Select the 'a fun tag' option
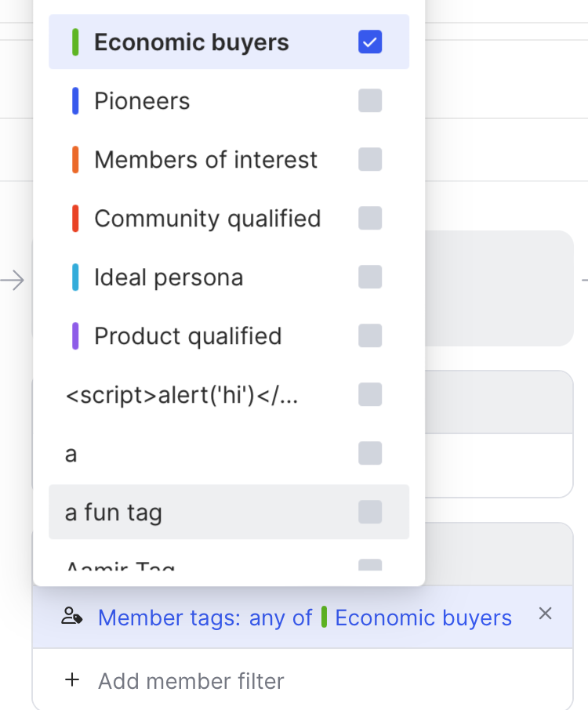The height and width of the screenshot is (710, 588). click(114, 513)
